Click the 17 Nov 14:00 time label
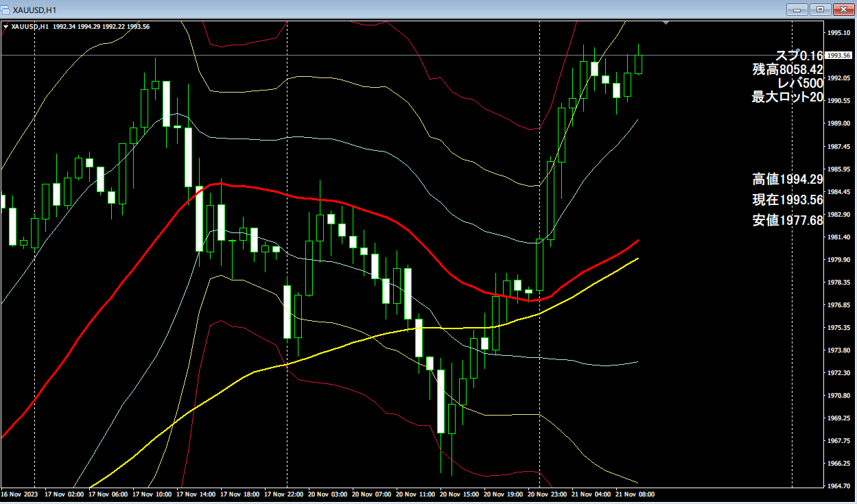857x504 pixels. pos(196,494)
